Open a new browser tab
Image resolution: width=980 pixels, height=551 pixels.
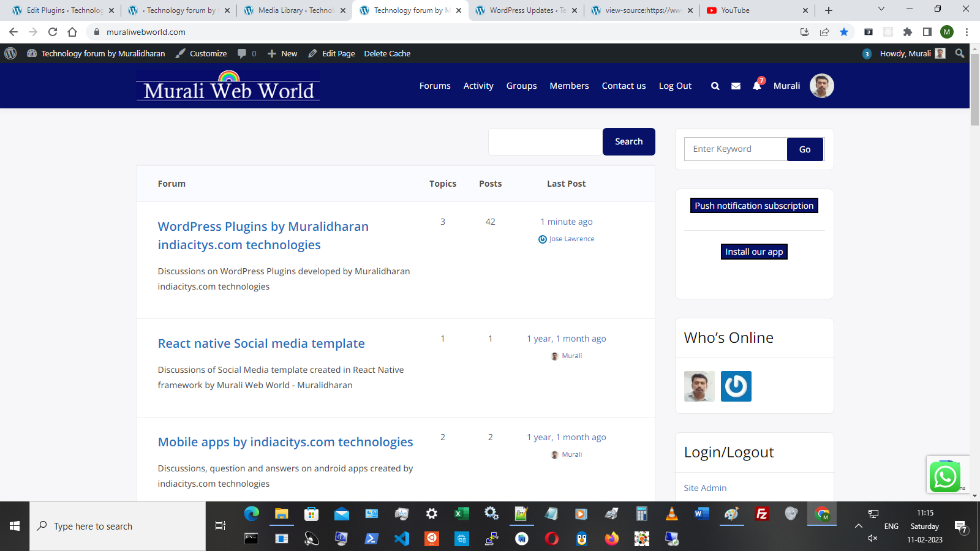point(829,10)
